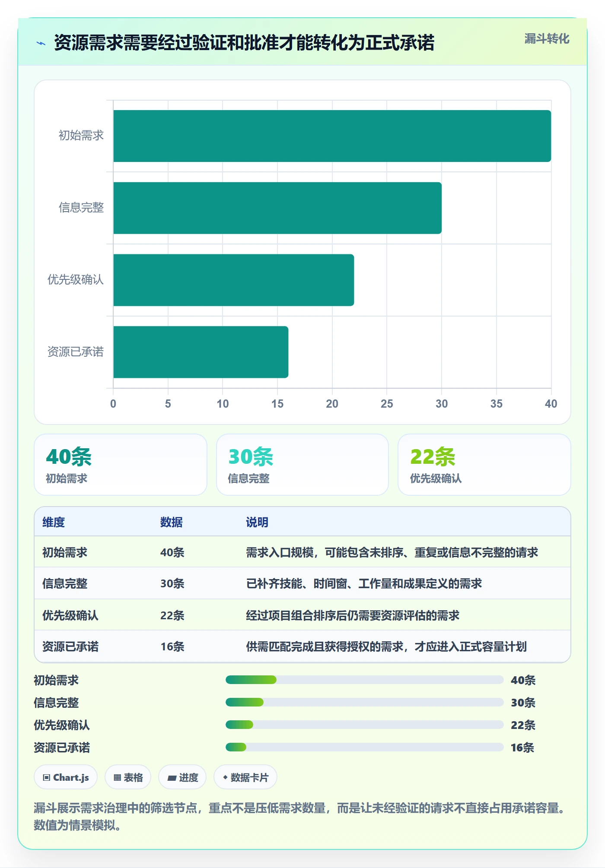Click the 40条 初始需求 stat card
Image resolution: width=605 pixels, height=868 pixels.
pyautogui.click(x=121, y=465)
